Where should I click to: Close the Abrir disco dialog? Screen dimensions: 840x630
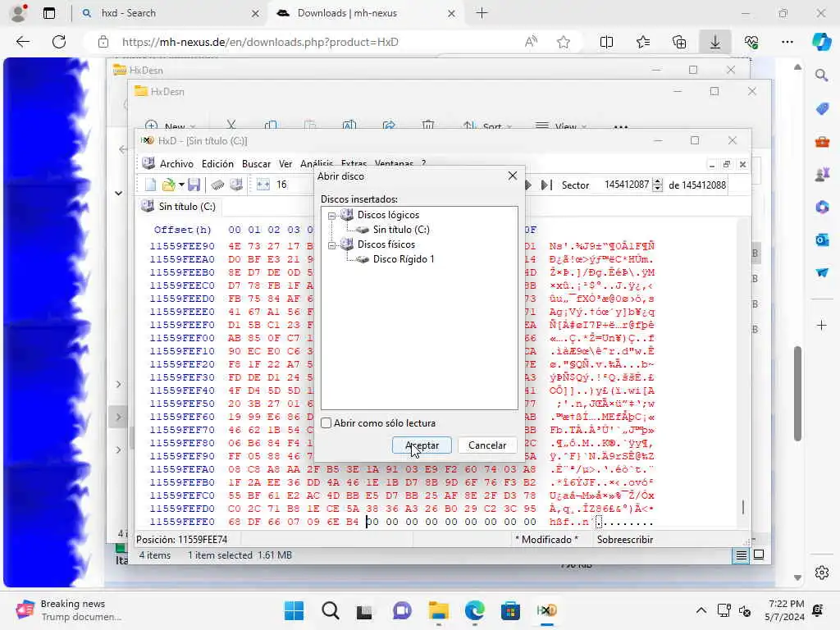click(x=513, y=176)
